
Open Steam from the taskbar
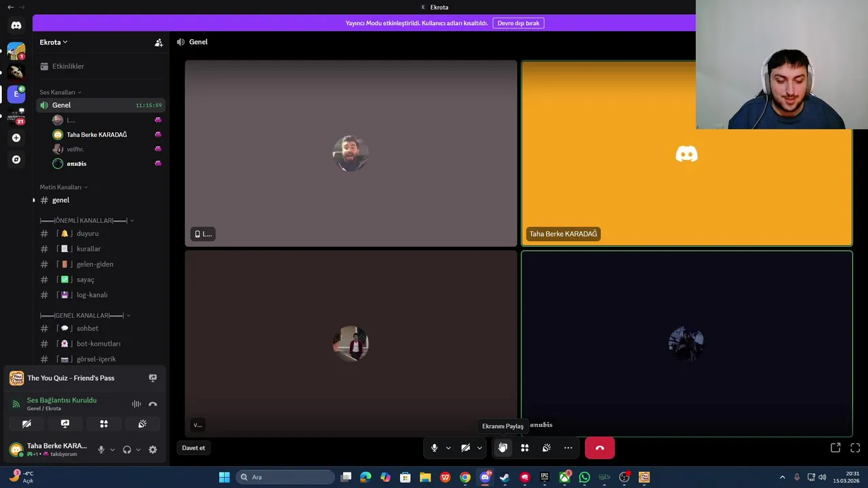505,477
